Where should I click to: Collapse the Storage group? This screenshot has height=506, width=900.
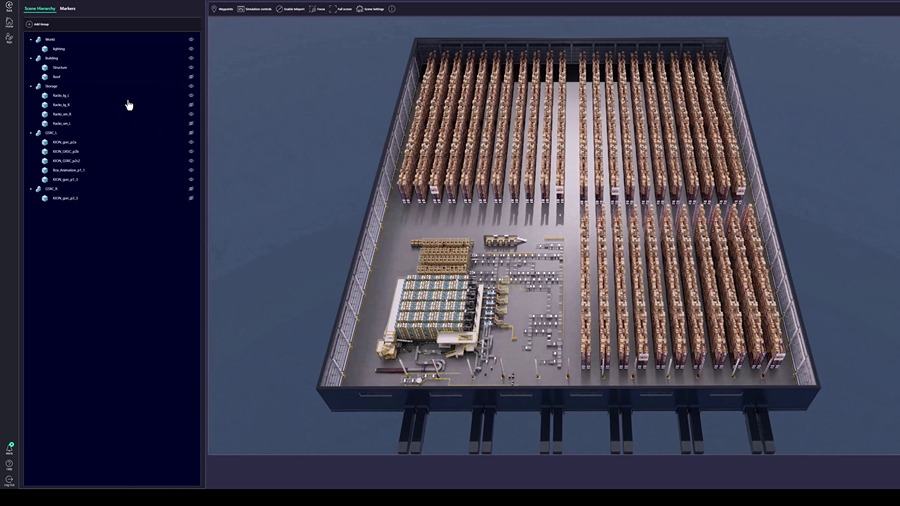30,86
